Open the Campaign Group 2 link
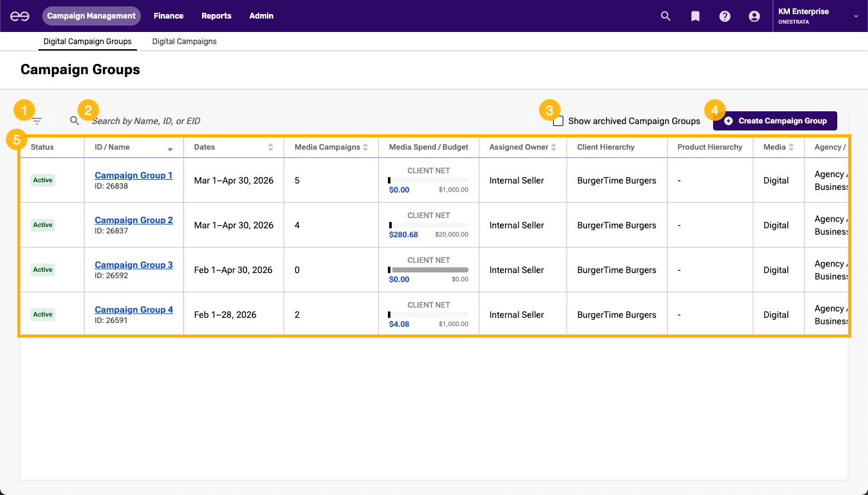The height and width of the screenshot is (495, 868). coord(134,220)
